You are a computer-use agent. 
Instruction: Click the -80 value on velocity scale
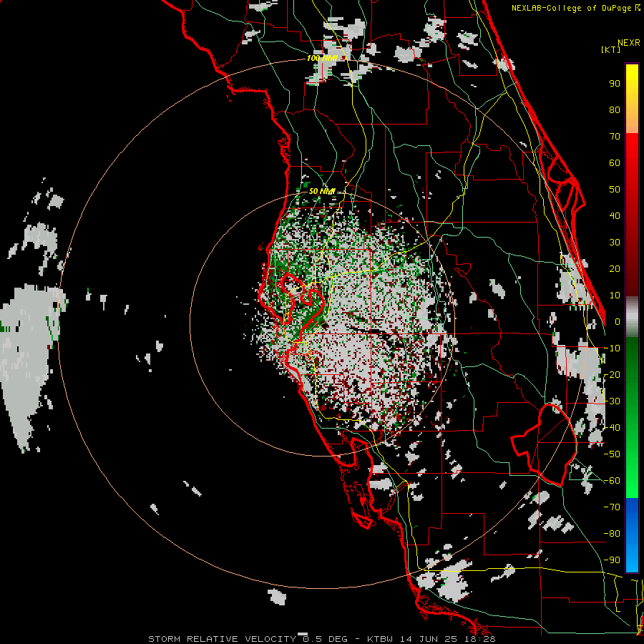(612, 534)
